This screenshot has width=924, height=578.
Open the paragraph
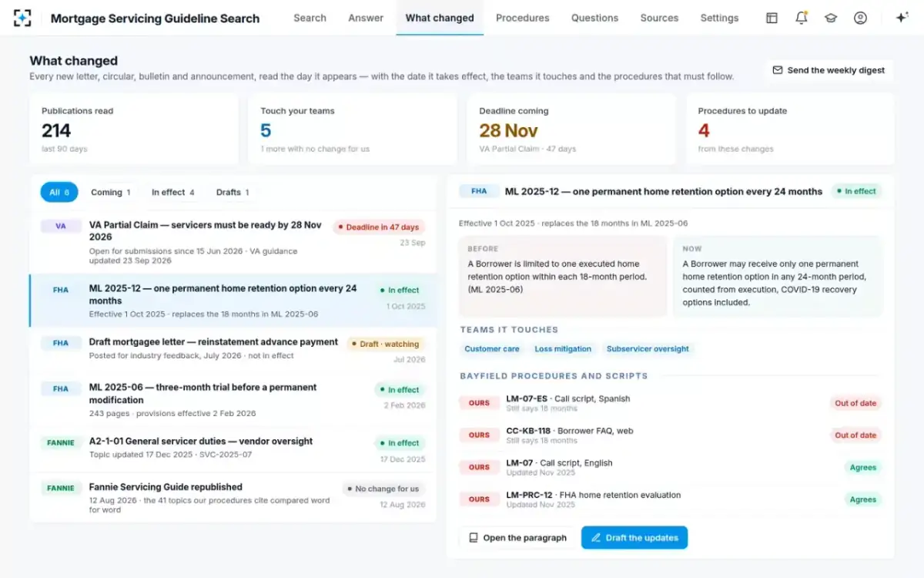(x=517, y=538)
